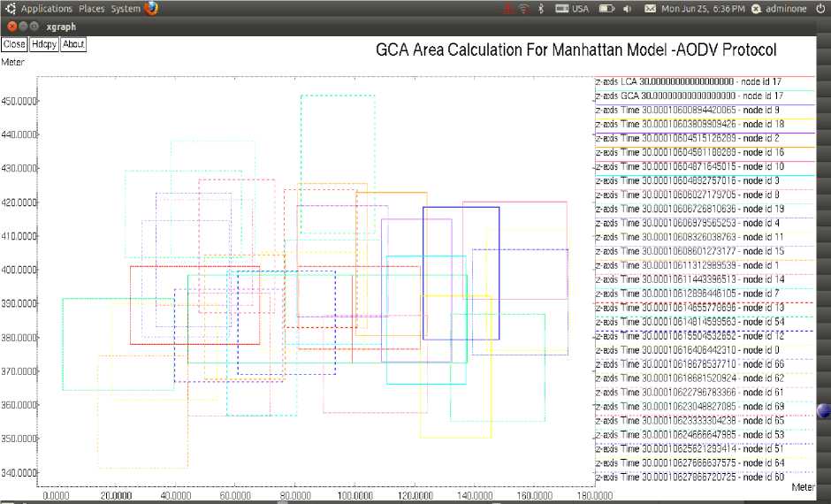Open the System menu
This screenshot has height=504, width=831.
click(125, 9)
